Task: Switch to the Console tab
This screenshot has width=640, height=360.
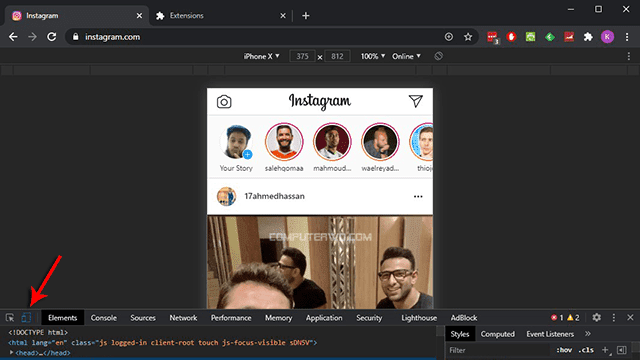Action: [104, 318]
